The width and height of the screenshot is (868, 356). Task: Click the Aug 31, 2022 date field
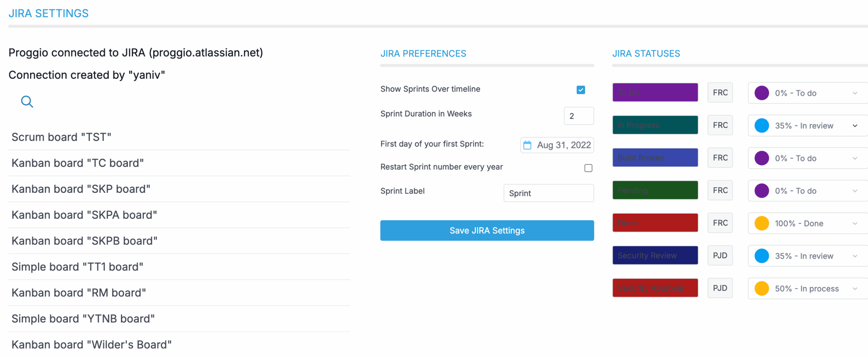pos(557,145)
